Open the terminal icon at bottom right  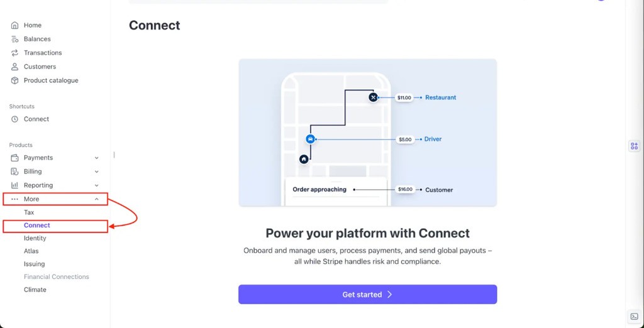tap(634, 316)
